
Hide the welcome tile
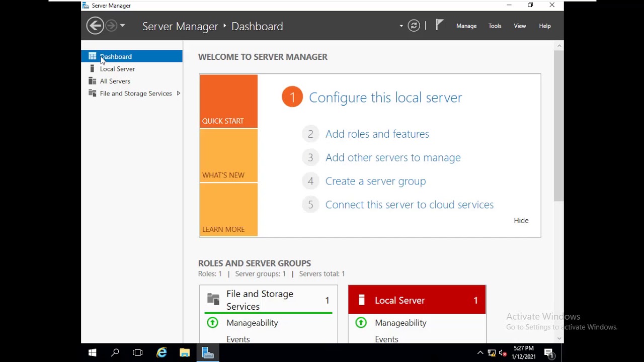[521, 220]
